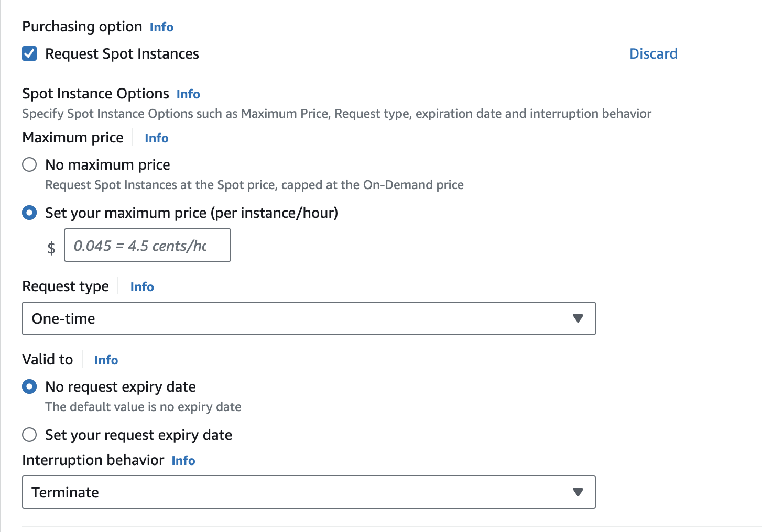Image resolution: width=762 pixels, height=532 pixels.
Task: Show Info for Maximum price
Action: point(156,138)
